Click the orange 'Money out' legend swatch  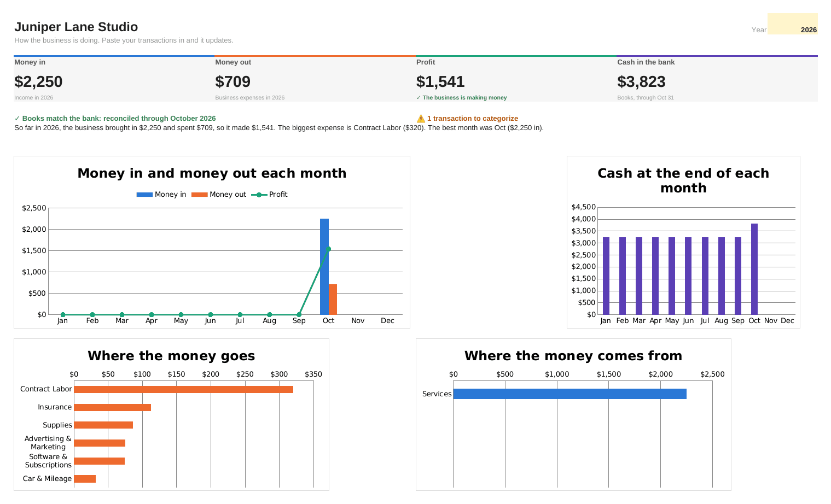(200, 195)
